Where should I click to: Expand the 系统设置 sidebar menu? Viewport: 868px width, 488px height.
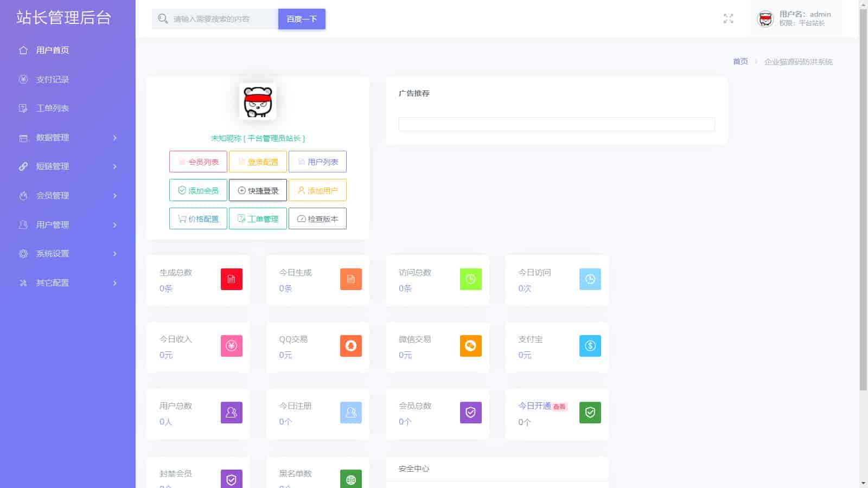pos(67,254)
